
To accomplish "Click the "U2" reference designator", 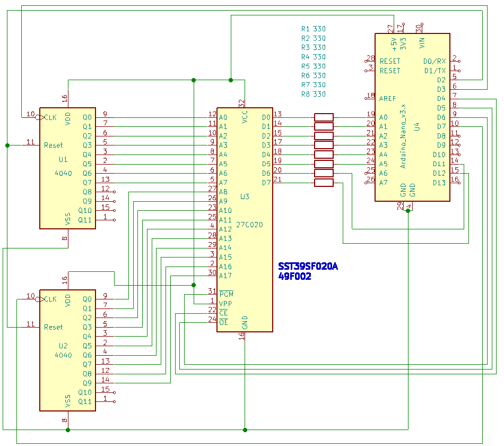I will pos(63,346).
